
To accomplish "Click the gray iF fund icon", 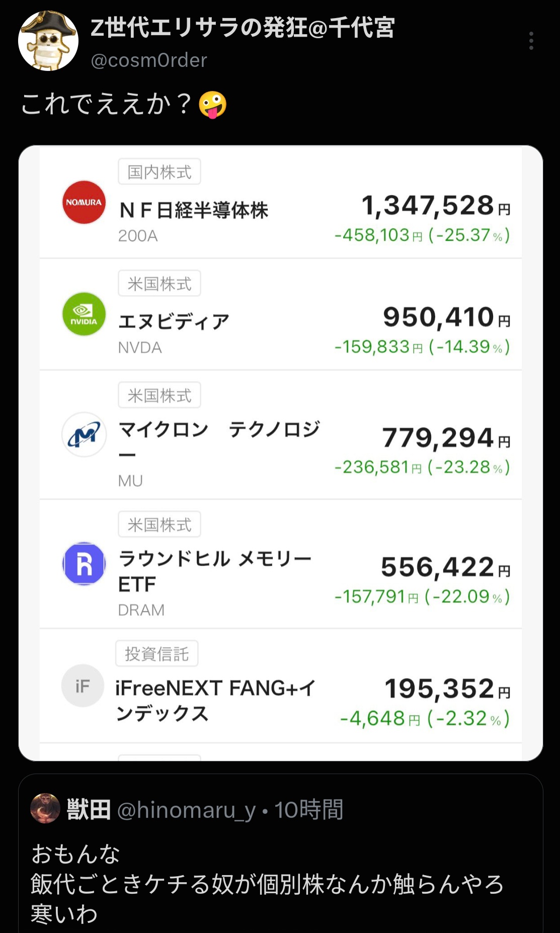I will click(x=83, y=685).
